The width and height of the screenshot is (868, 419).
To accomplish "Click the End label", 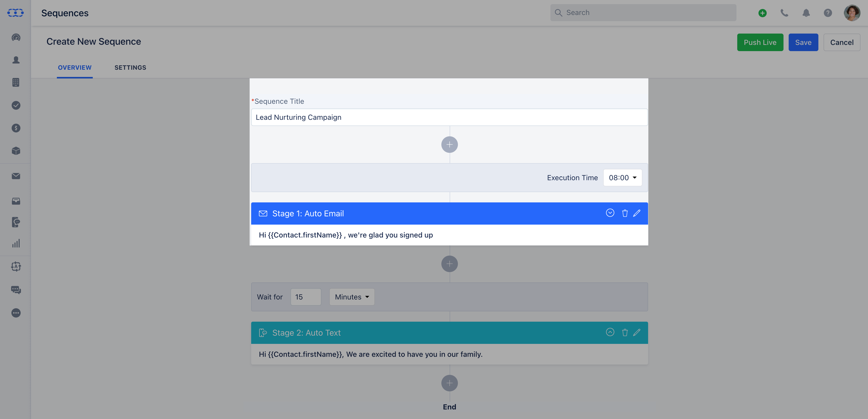I will (x=449, y=407).
